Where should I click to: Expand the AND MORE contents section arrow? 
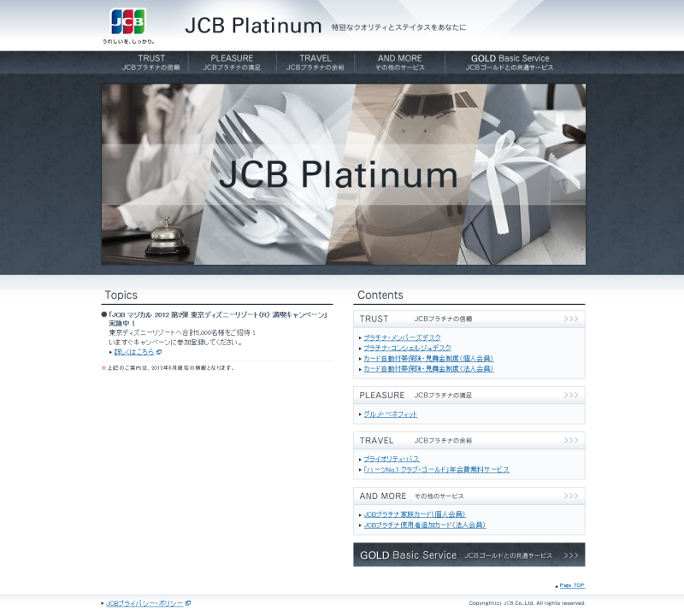click(x=570, y=496)
